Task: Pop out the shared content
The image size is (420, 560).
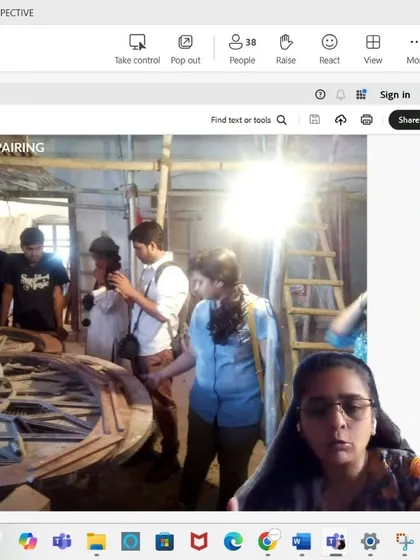Action: click(x=185, y=49)
